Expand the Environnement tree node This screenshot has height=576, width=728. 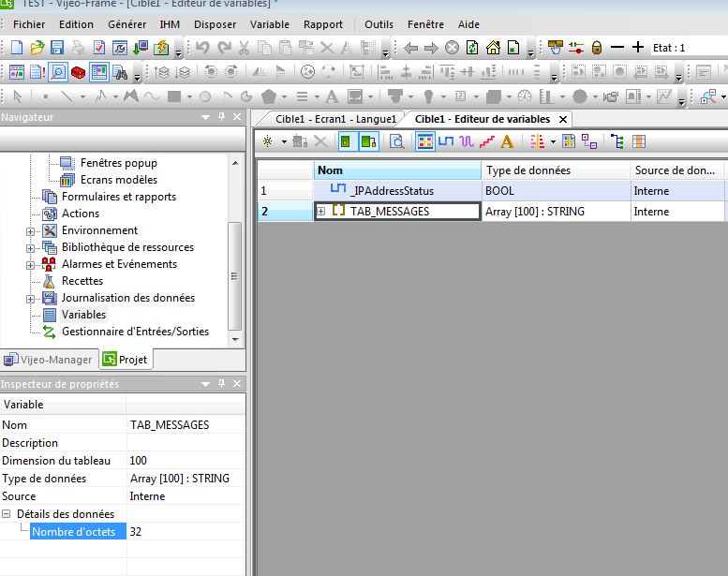tap(31, 230)
